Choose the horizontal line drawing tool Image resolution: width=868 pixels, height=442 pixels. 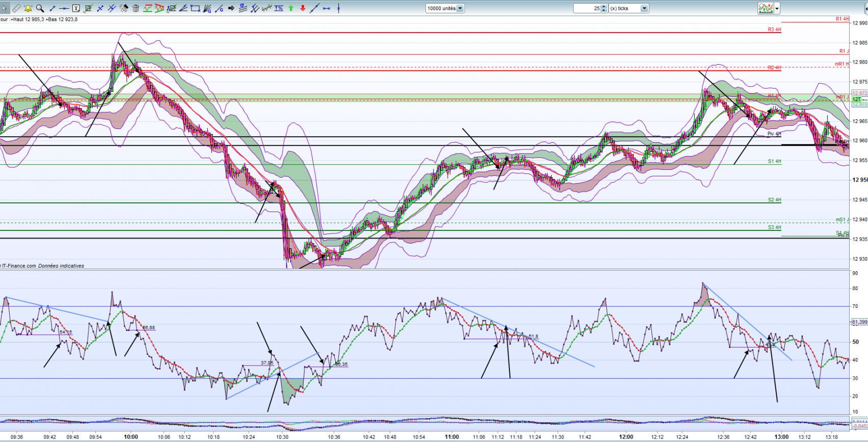(64, 8)
